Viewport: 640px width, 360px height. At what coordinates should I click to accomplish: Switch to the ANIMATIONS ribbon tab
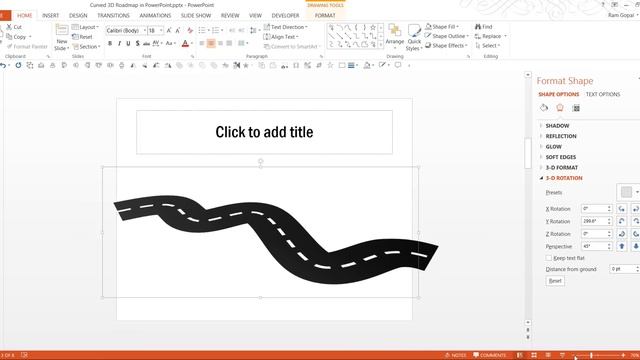[x=156, y=16]
